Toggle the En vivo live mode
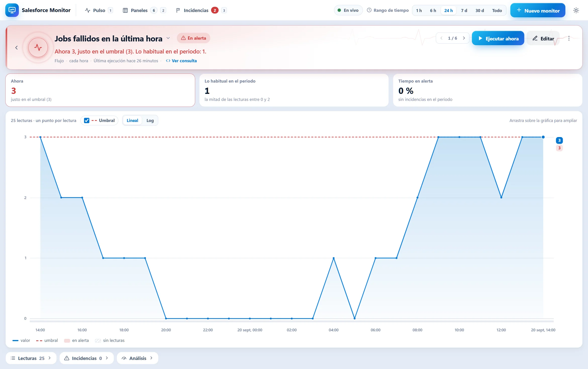Viewport: 588px width, 369px height. point(348,10)
